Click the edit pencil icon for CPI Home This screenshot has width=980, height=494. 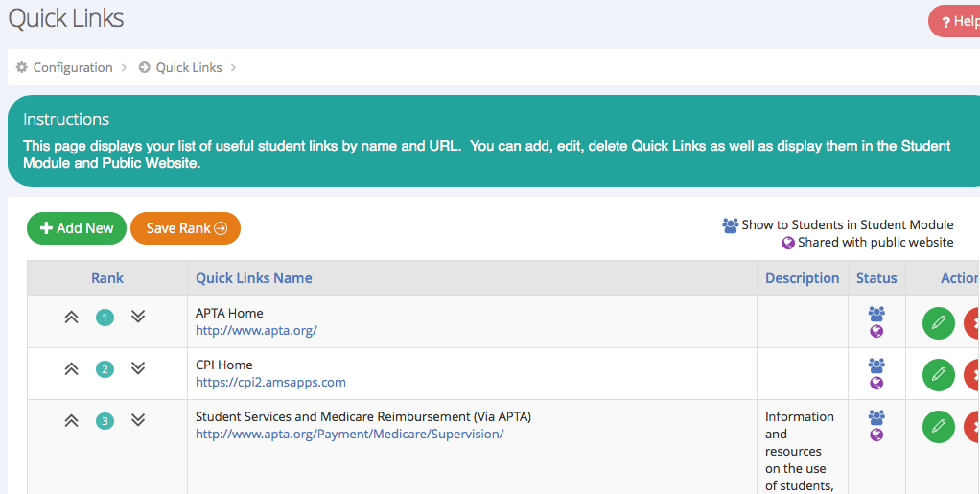[x=938, y=375]
